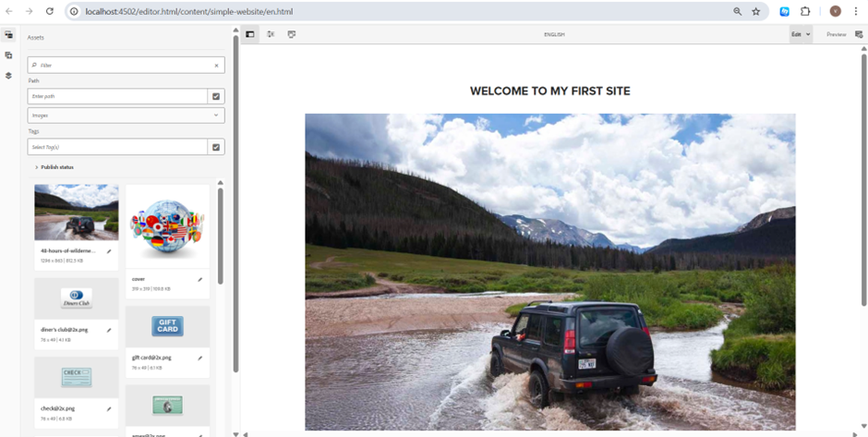Click the diner's club@2x.png file name
This screenshot has height=437, width=868.
(65, 330)
